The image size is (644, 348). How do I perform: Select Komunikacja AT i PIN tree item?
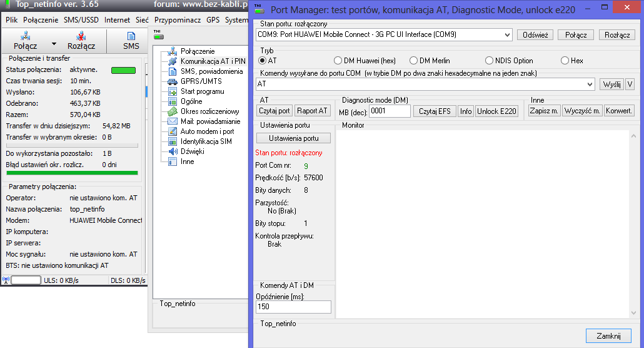click(x=211, y=61)
